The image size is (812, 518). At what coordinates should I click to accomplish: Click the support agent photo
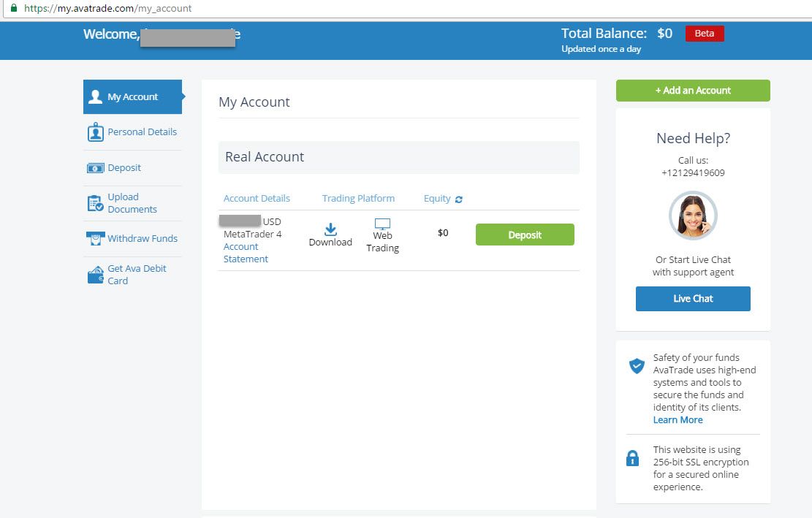click(x=693, y=216)
